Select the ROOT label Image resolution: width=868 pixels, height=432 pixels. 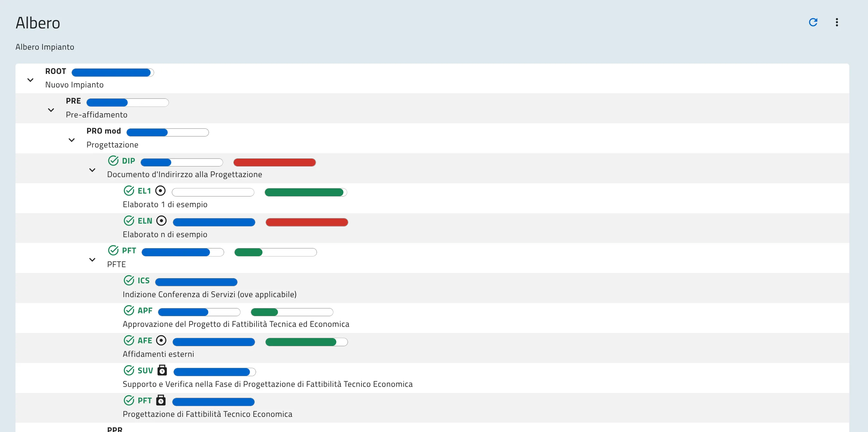coord(55,72)
